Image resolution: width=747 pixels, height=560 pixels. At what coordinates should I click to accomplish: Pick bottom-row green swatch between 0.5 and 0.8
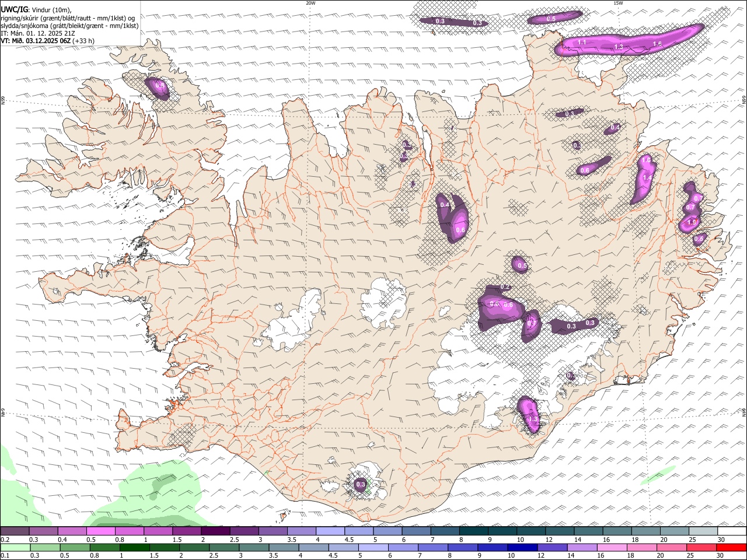(75, 547)
